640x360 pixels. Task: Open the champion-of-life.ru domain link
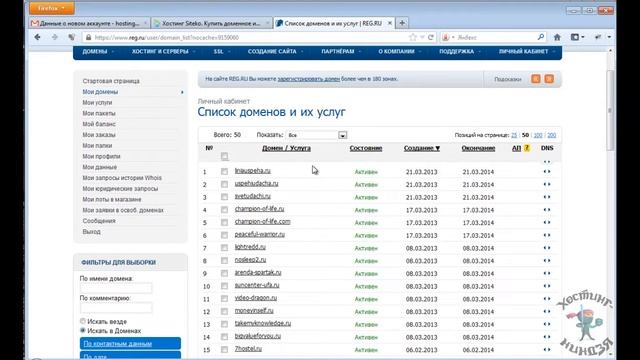[259, 209]
